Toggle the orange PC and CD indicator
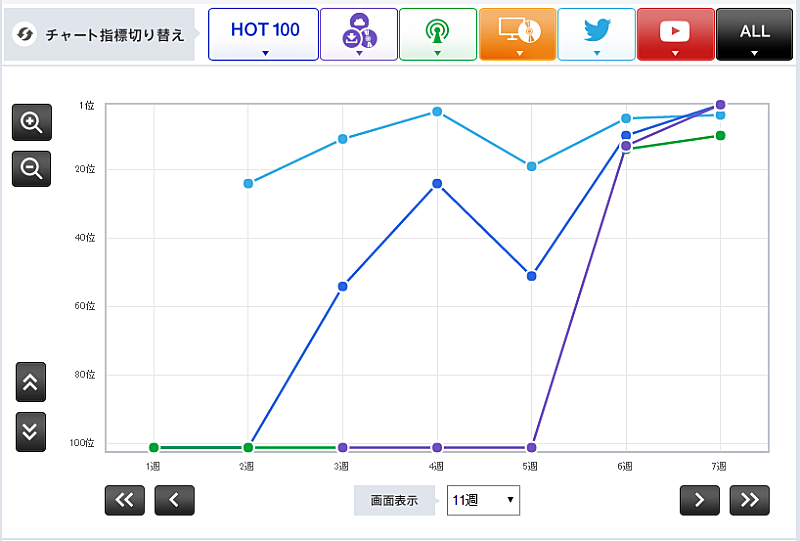 tap(517, 32)
